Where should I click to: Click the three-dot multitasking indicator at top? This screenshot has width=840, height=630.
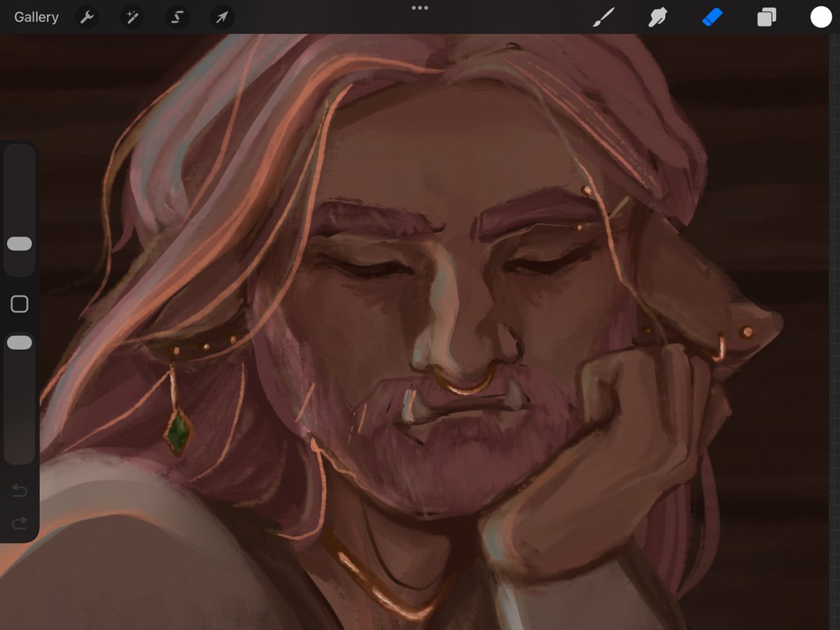pyautogui.click(x=420, y=8)
